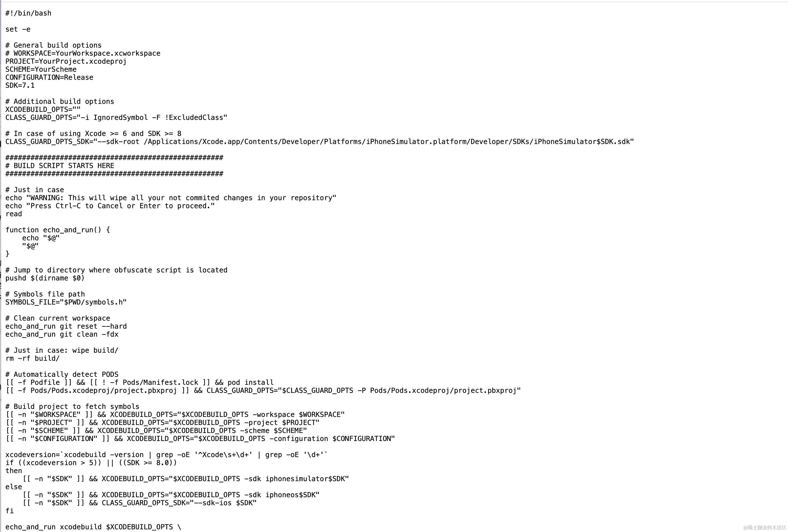Click the SYMBOLS_FILE symbols.h assignment

tap(66, 302)
